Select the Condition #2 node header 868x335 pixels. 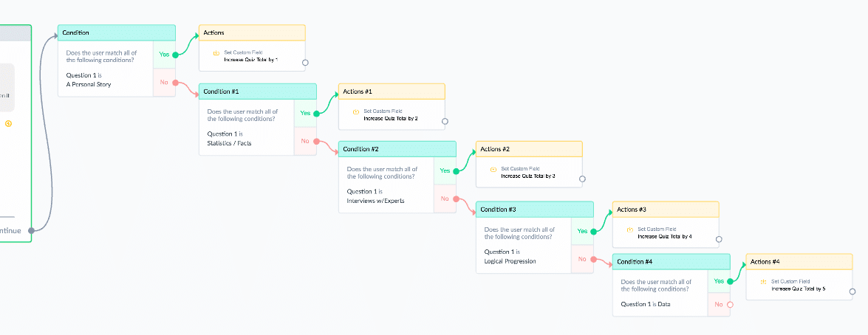pos(397,149)
